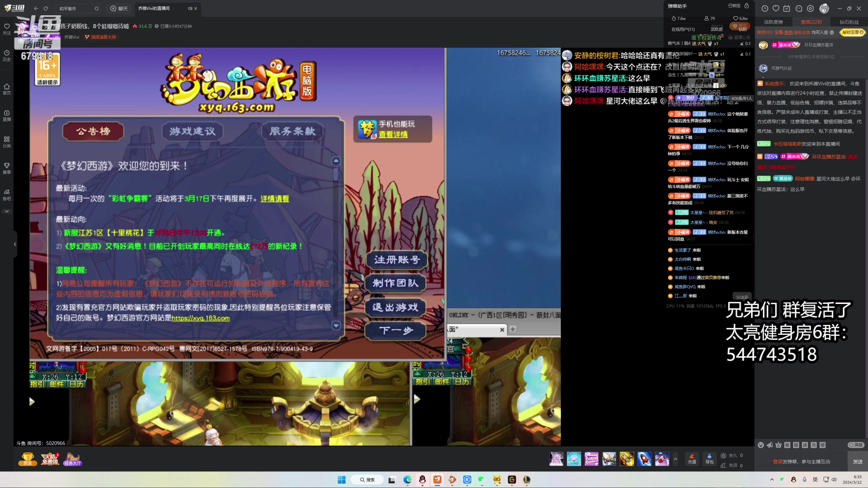Click 制作团队 game button
The width and height of the screenshot is (868, 488).
click(x=395, y=283)
